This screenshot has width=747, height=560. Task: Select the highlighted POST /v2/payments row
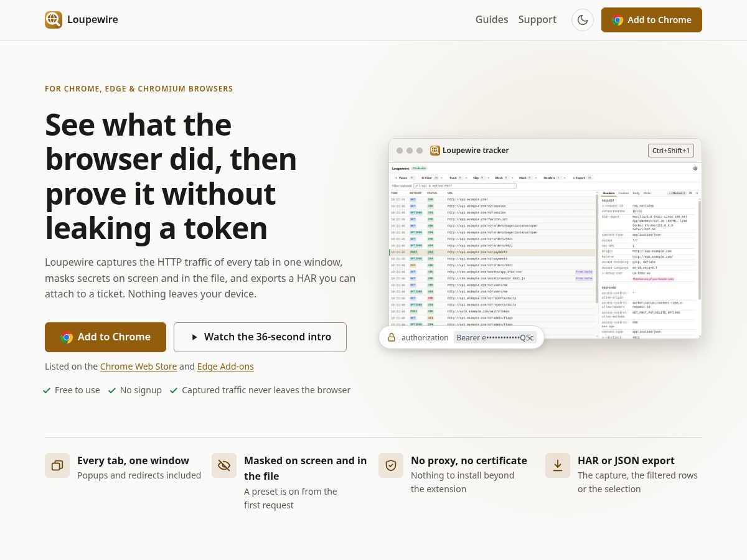(x=493, y=252)
